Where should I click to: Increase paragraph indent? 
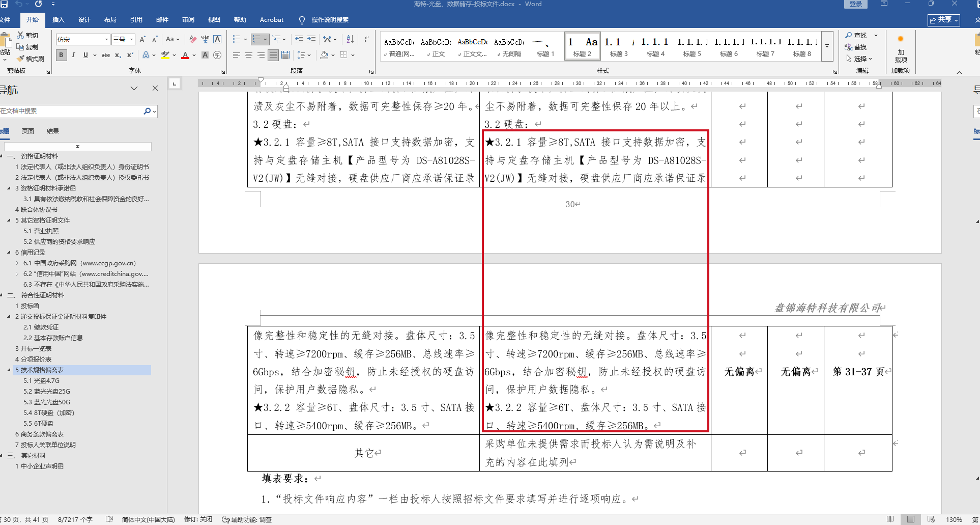point(311,39)
